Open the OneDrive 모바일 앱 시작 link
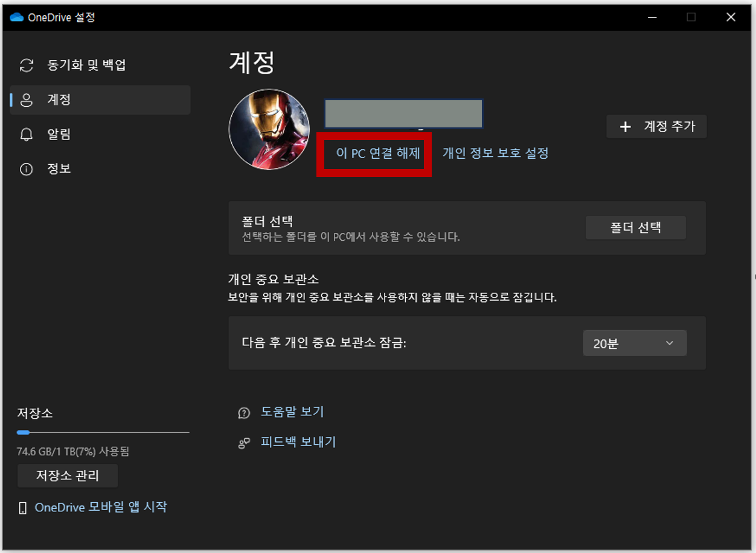The image size is (756, 553). point(101,507)
